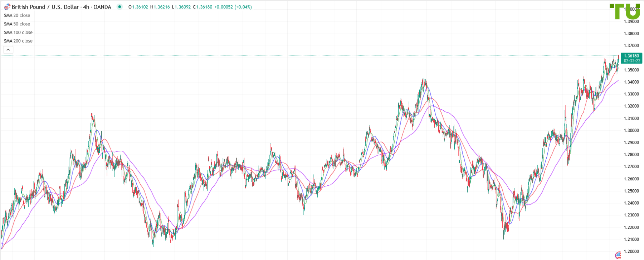Click the 1.27000 price scale label

[x=631, y=167]
